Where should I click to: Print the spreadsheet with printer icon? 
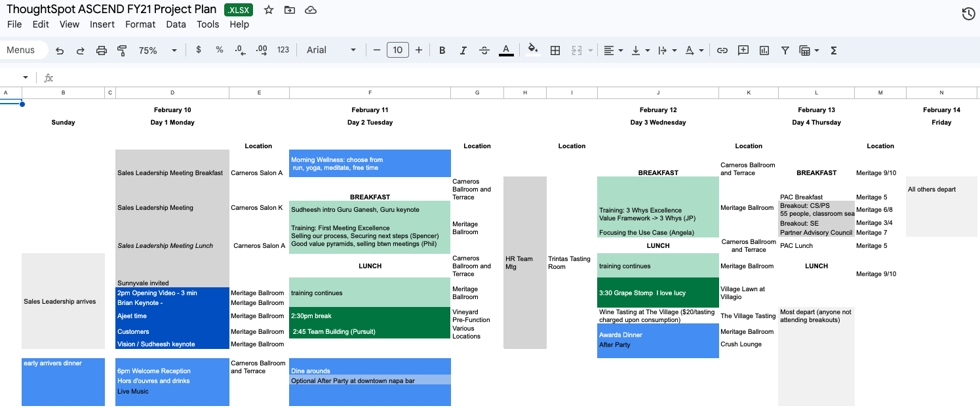102,51
